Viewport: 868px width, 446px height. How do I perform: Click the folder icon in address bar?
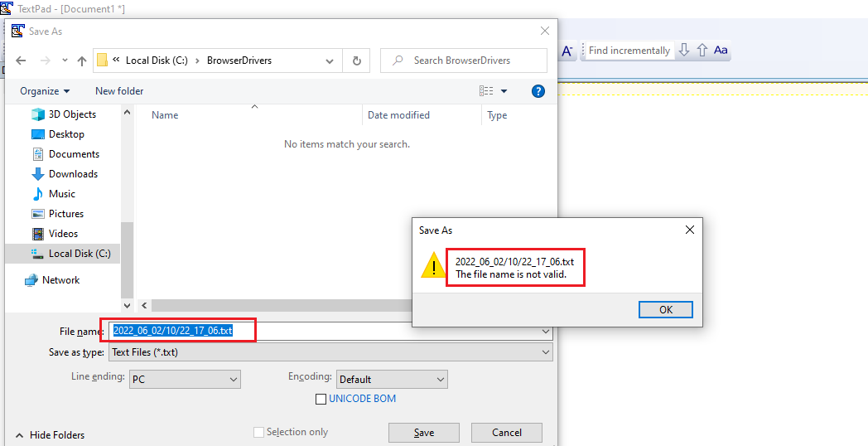[102, 61]
